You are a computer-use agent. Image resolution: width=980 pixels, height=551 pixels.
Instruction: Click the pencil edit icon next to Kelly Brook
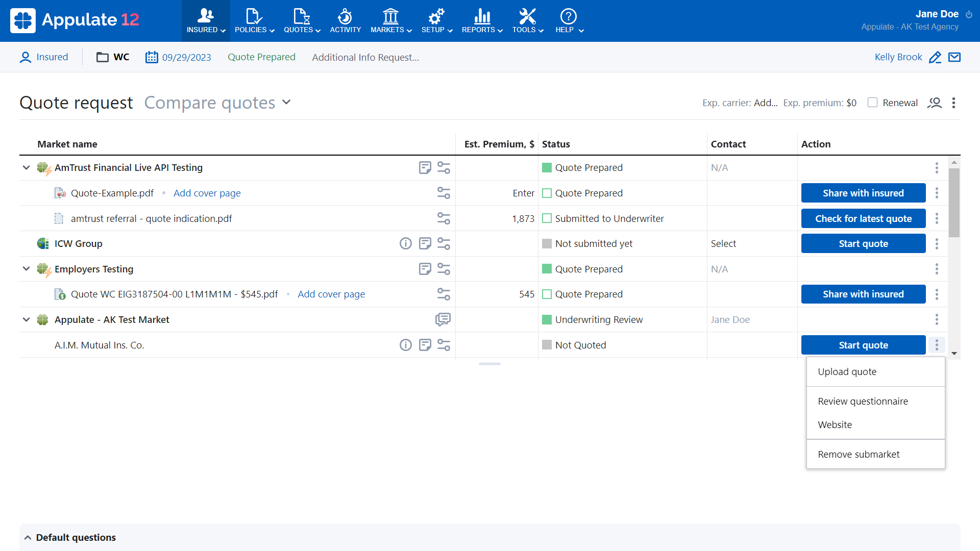tap(936, 57)
